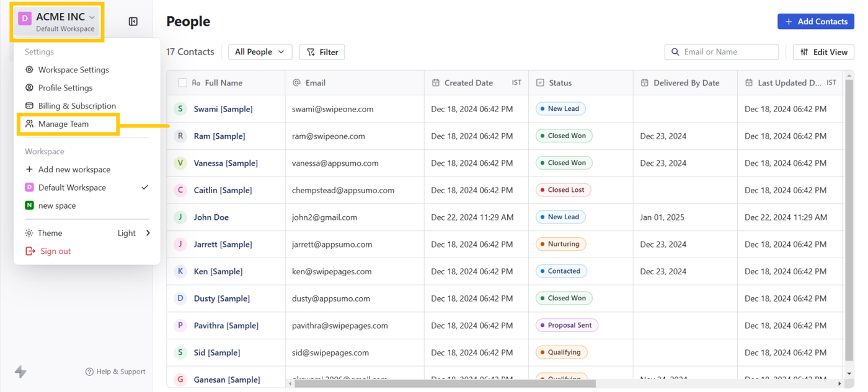Expand the Theme submenu arrow
This screenshot has height=392, width=868.
[x=148, y=233]
